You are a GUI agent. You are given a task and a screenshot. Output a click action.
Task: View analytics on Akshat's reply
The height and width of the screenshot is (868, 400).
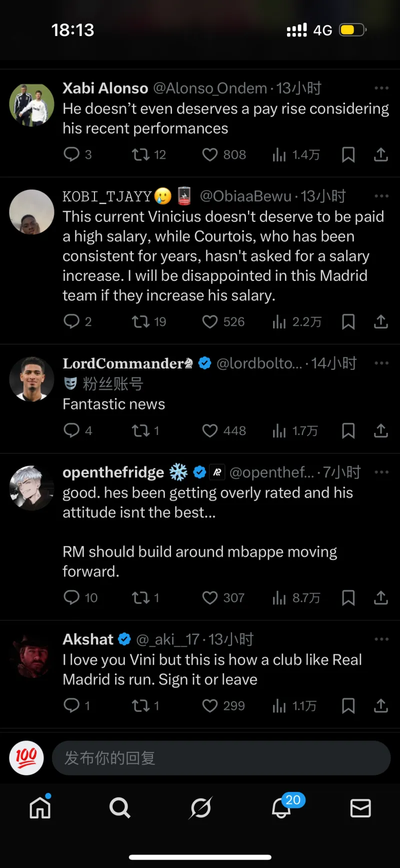tap(279, 706)
